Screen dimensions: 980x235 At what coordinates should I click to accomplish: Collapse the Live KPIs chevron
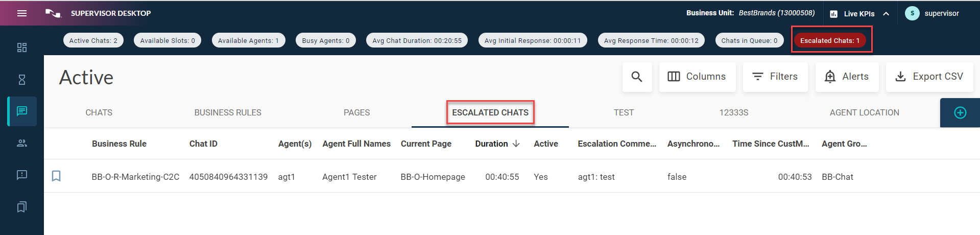pos(886,14)
